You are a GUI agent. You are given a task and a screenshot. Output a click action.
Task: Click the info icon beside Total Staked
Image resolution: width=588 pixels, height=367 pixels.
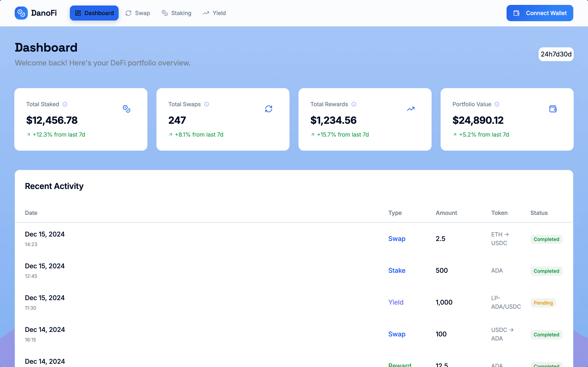pyautogui.click(x=65, y=104)
